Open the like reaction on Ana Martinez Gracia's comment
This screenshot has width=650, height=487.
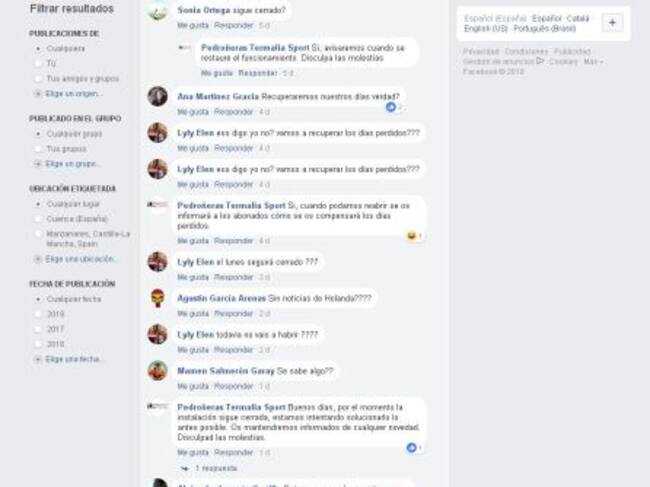click(391, 107)
